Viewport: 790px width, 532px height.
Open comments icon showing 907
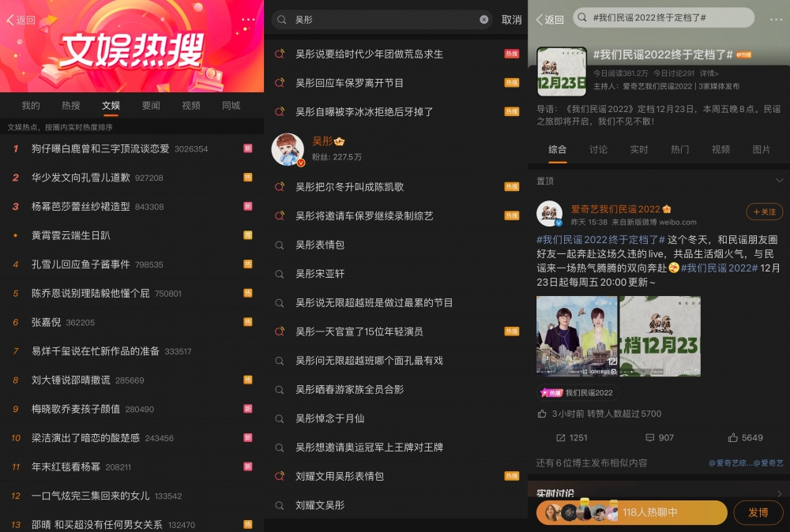point(660,437)
